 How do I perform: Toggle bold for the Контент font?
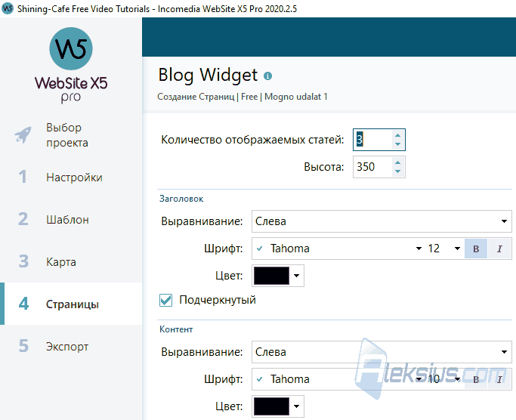476,379
